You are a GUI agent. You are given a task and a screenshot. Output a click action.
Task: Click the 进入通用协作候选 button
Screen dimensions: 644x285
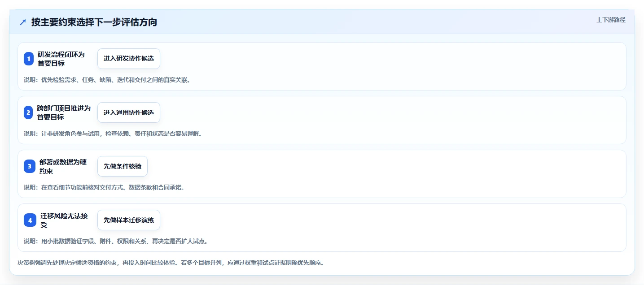[x=129, y=112]
